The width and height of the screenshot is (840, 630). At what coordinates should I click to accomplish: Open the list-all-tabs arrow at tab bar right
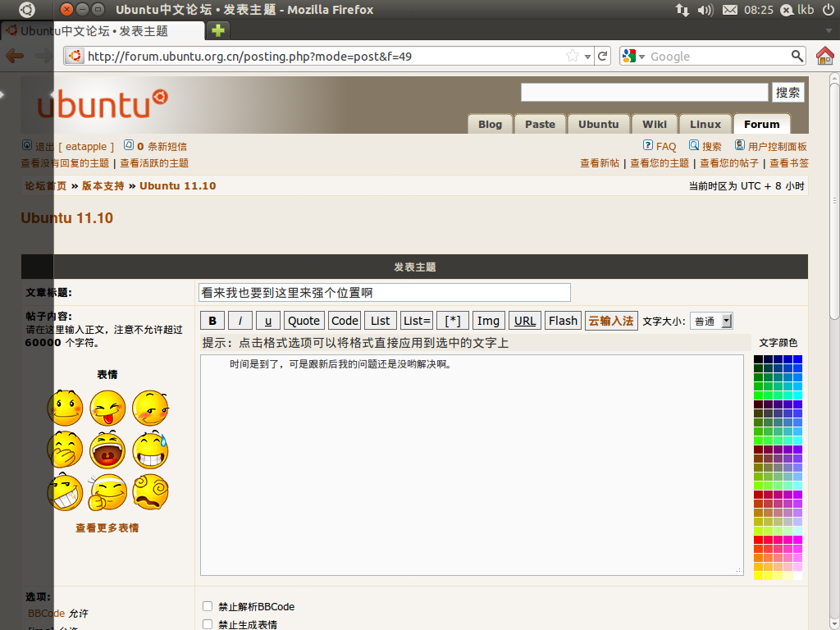[x=829, y=30]
